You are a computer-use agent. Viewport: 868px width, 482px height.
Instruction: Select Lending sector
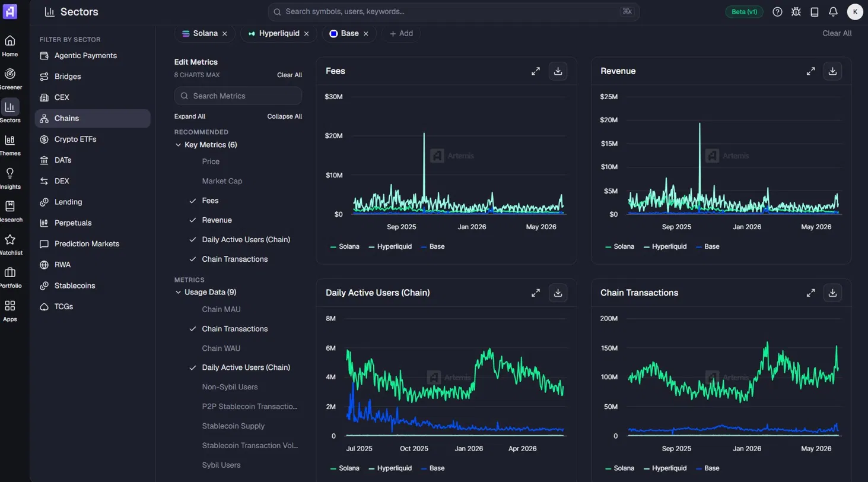tap(93, 202)
